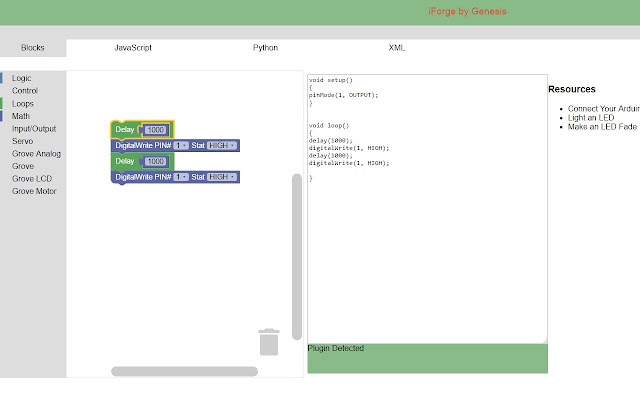Image resolution: width=640 pixels, height=400 pixels.
Task: Switch to the Python tab
Action: pos(265,48)
